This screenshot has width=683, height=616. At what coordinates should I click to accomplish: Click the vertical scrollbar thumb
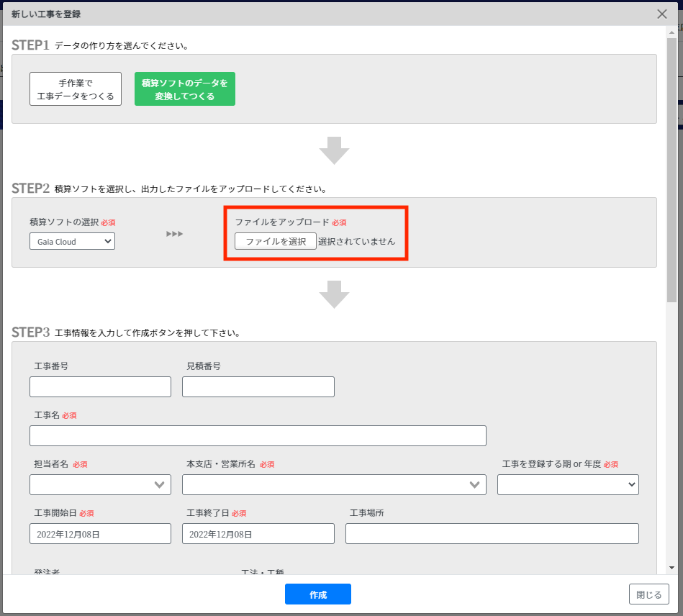point(671,170)
